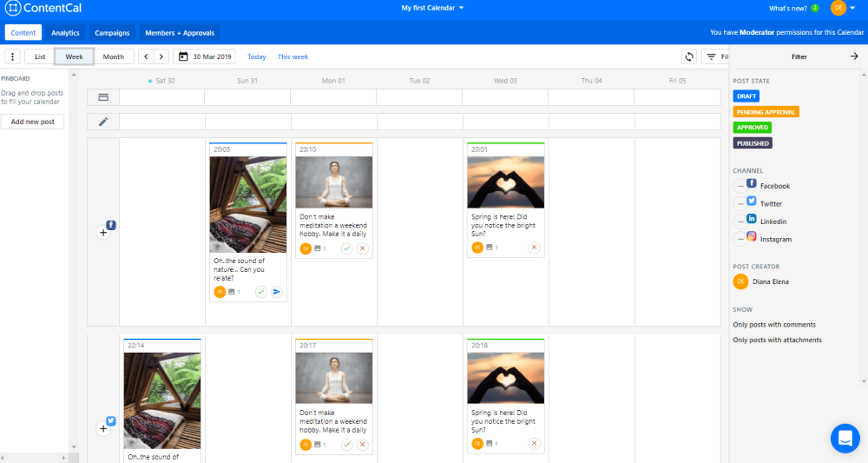The width and height of the screenshot is (868, 463).
Task: Open the Content tab
Action: tap(23, 33)
